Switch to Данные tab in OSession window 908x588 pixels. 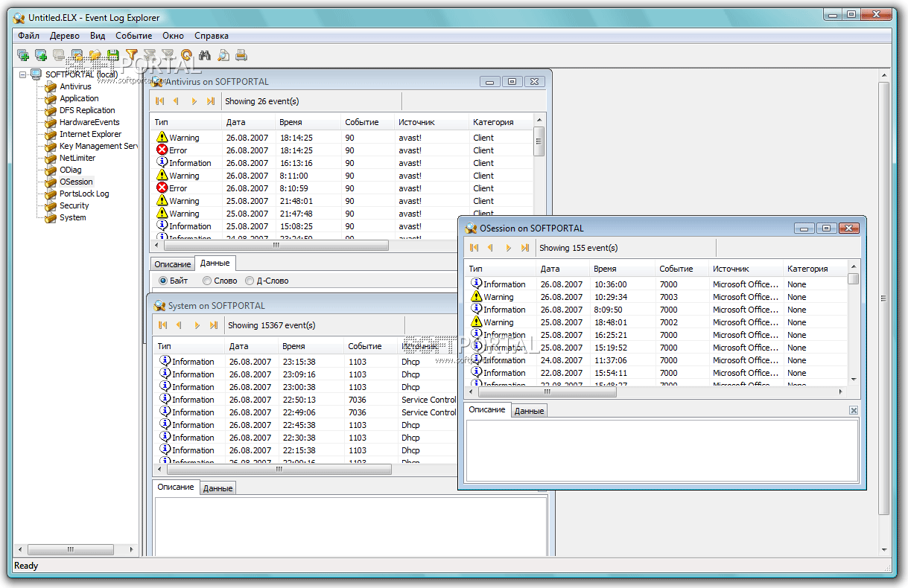tap(530, 411)
